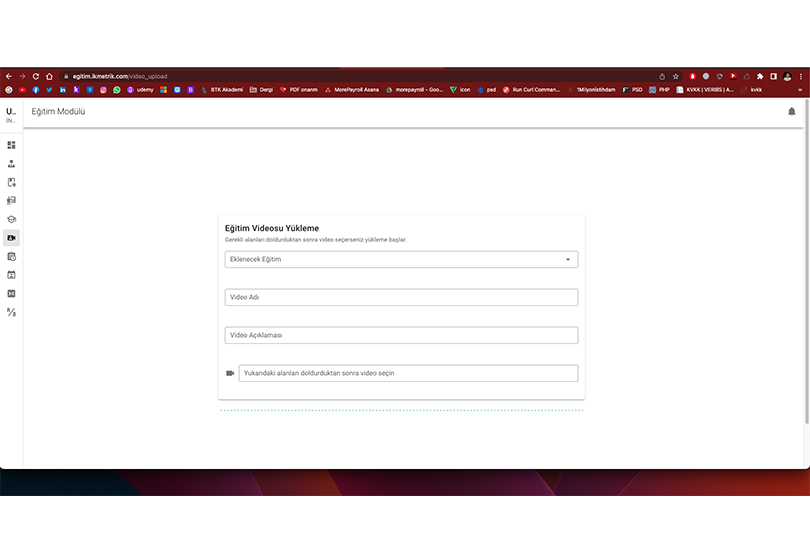
Task: Open the YouTube bookmark
Action: coord(22,90)
